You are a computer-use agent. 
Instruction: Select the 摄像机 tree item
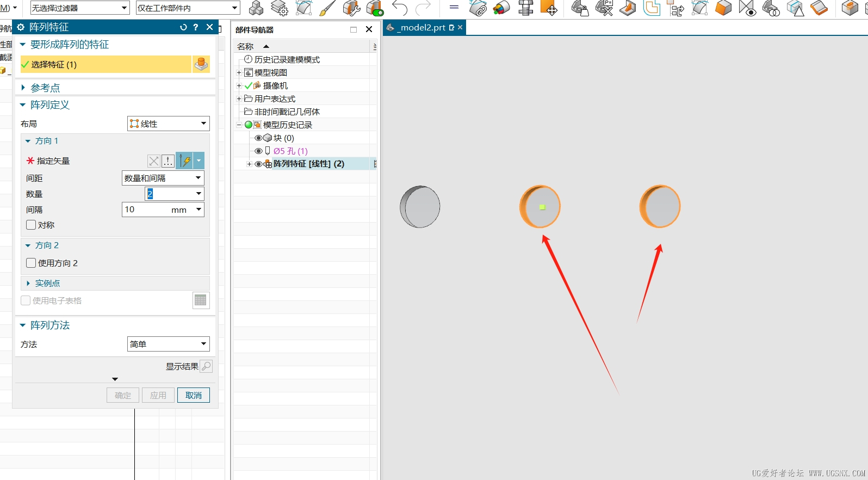(275, 86)
